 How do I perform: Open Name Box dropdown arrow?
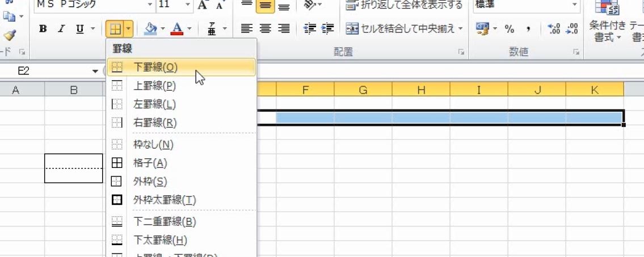point(95,71)
